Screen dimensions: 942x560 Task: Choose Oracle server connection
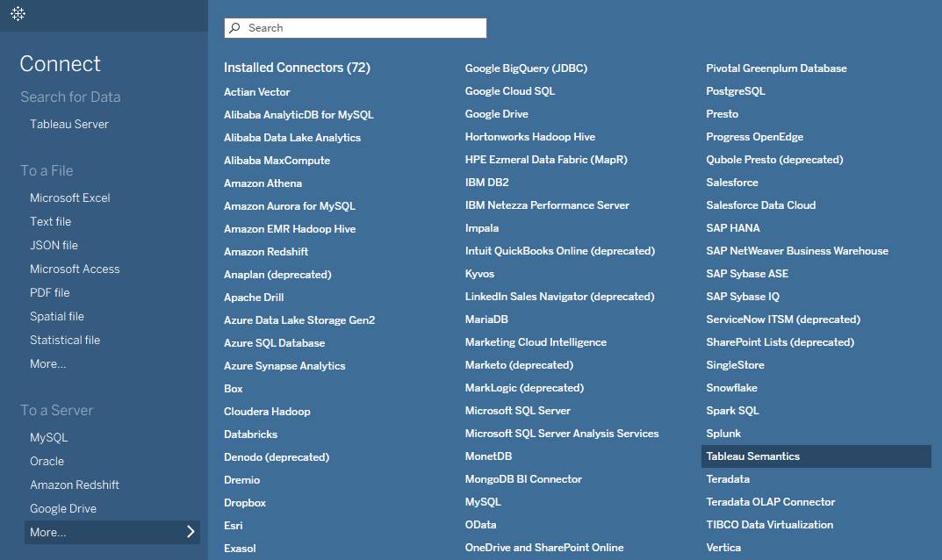click(47, 461)
